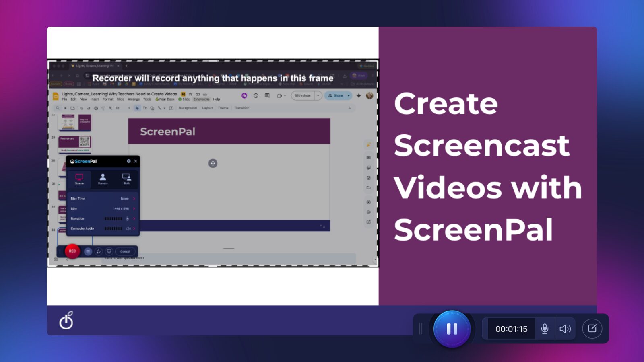Viewport: 644px width, 362px height.
Task: Click the Background toolbar button
Action: [x=188, y=108]
